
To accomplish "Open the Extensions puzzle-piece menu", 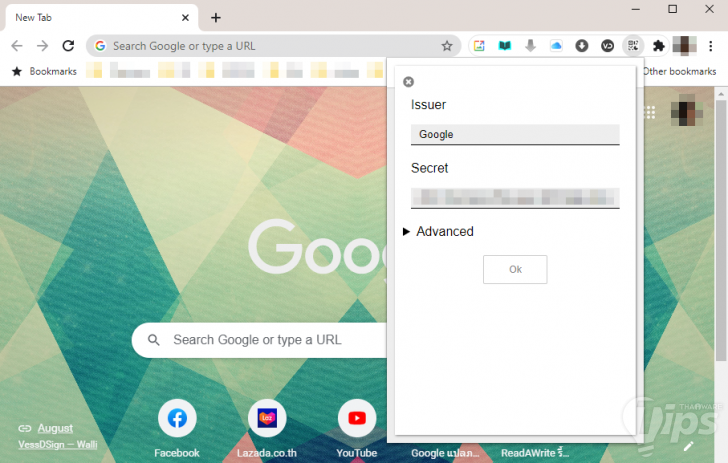I will pos(658,46).
